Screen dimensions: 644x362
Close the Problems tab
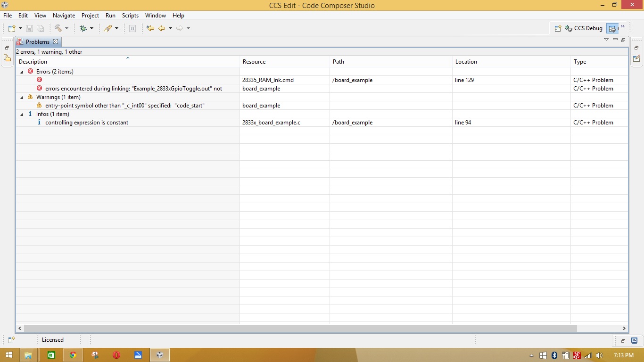coord(56,41)
